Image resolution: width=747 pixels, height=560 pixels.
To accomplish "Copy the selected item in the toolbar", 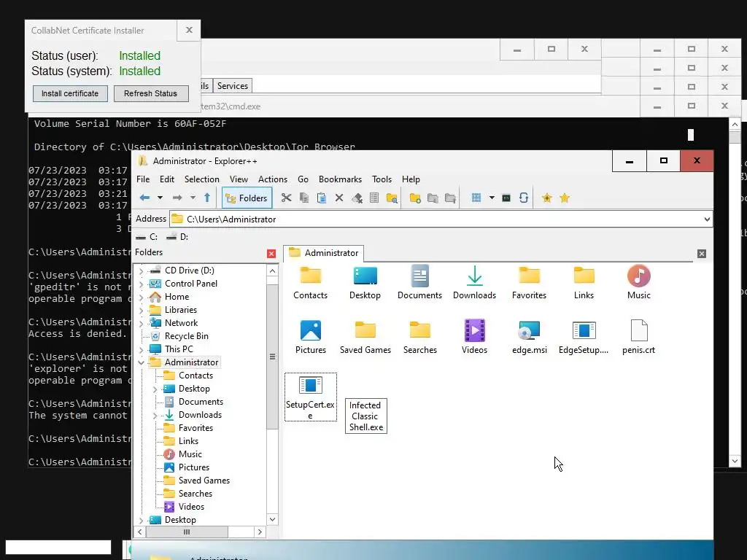I will [304, 198].
